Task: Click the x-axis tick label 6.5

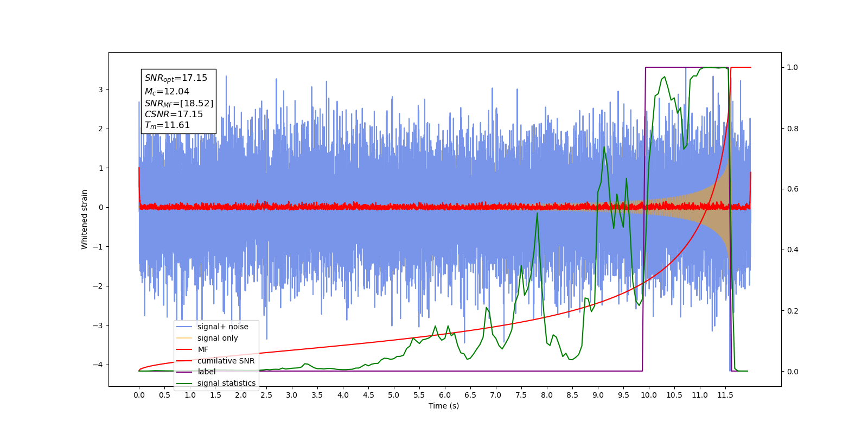Action: click(x=470, y=395)
